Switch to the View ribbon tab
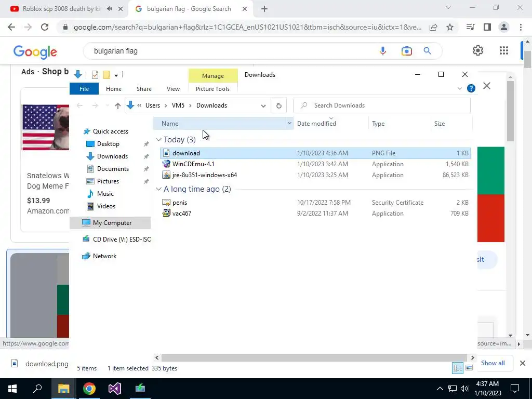The width and height of the screenshot is (532, 399). click(x=173, y=89)
